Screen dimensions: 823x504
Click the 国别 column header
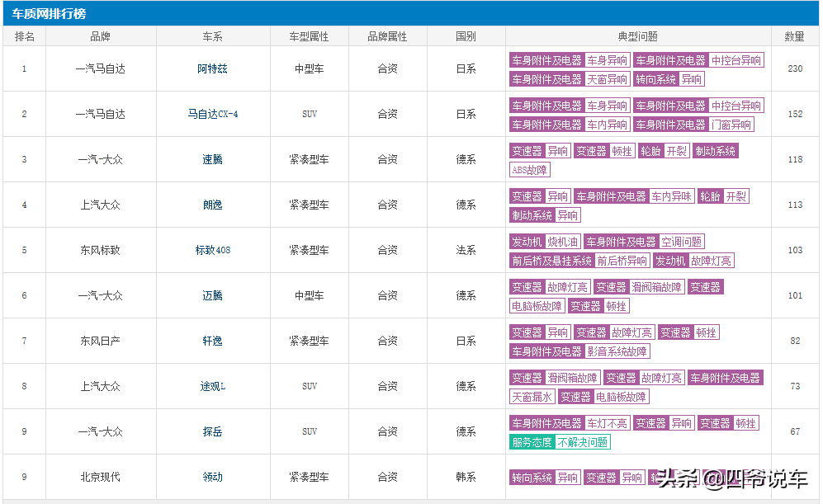[466, 36]
